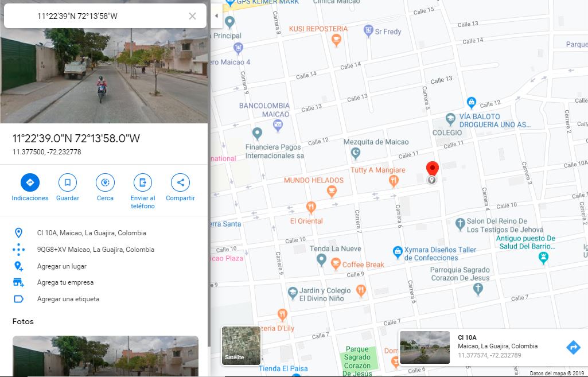Select the El Oriental restaurant marker
Screen dimensions: 588x377
pyautogui.click(x=311, y=207)
